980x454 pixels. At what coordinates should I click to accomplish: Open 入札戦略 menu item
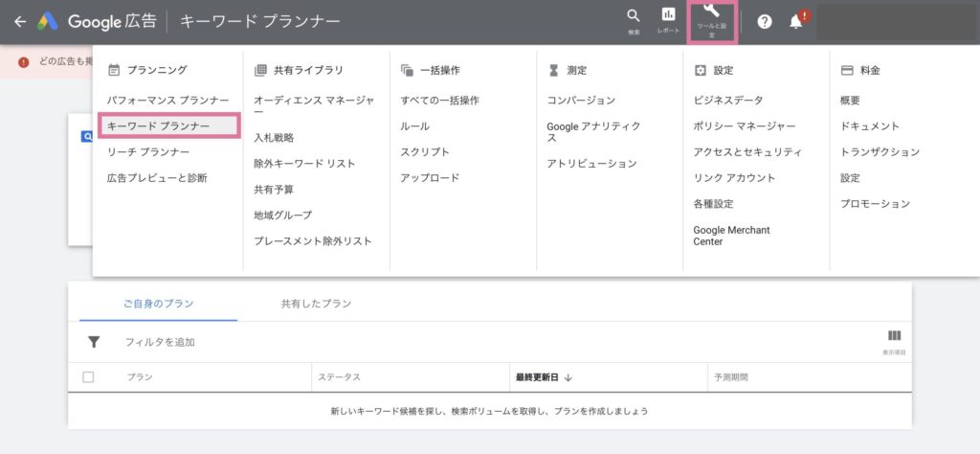click(x=274, y=138)
